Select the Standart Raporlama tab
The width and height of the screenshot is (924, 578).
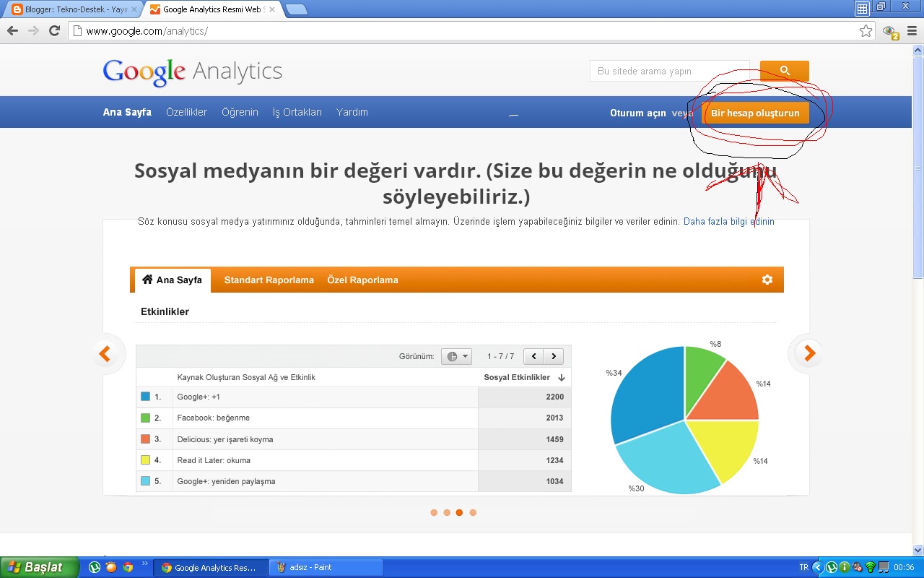[269, 280]
